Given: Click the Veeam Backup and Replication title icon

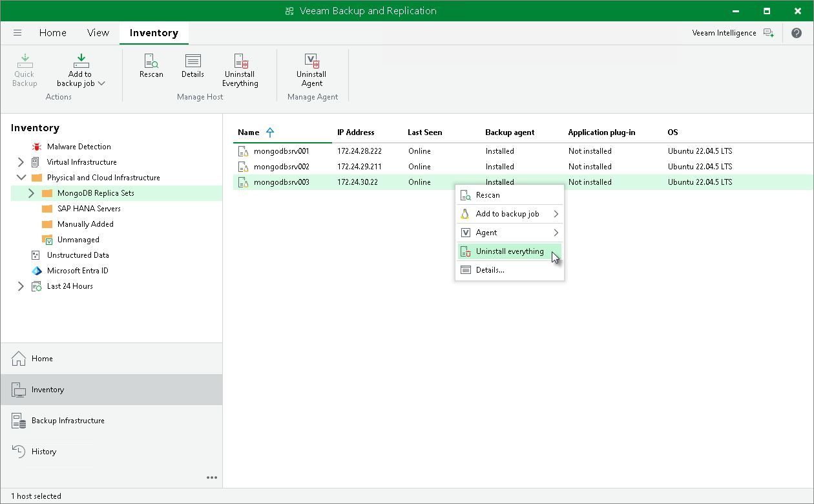Looking at the screenshot, I should pyautogui.click(x=288, y=11).
